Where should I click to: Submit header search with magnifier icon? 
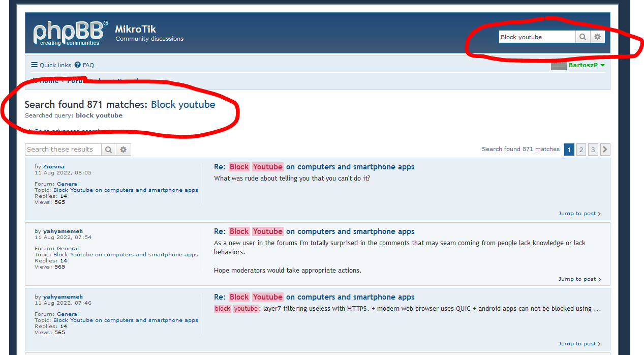click(x=582, y=37)
